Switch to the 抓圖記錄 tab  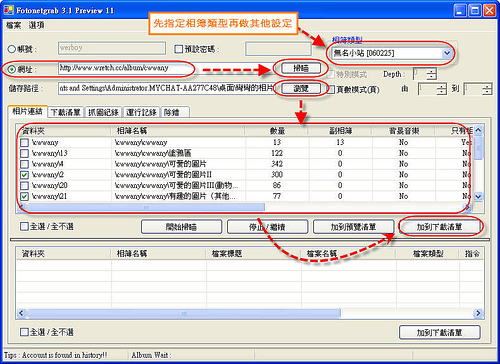point(103,112)
